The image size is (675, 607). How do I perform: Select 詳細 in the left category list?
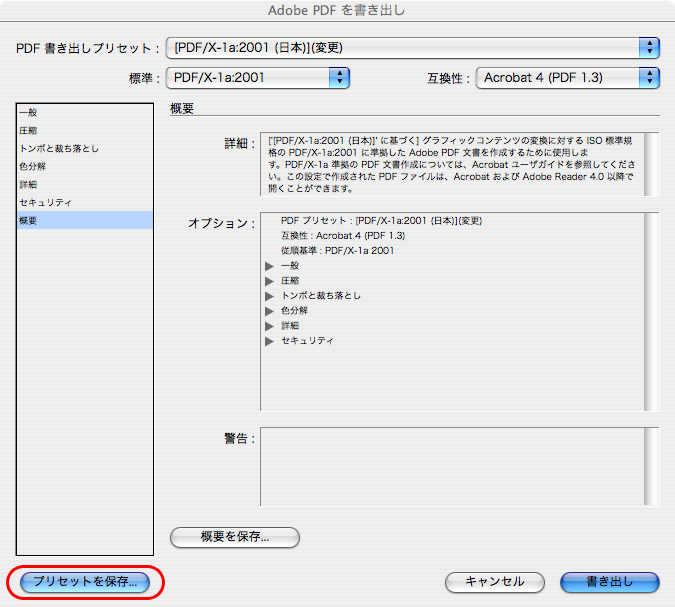(85, 185)
